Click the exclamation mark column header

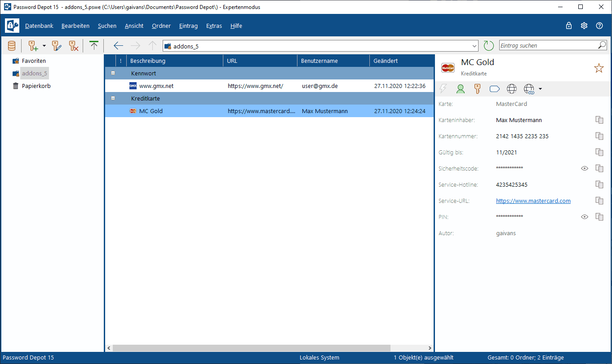click(x=121, y=61)
